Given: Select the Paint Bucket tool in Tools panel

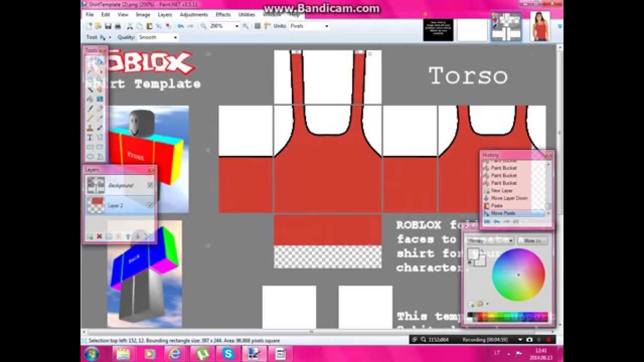Looking at the screenshot, I should 90,99.
